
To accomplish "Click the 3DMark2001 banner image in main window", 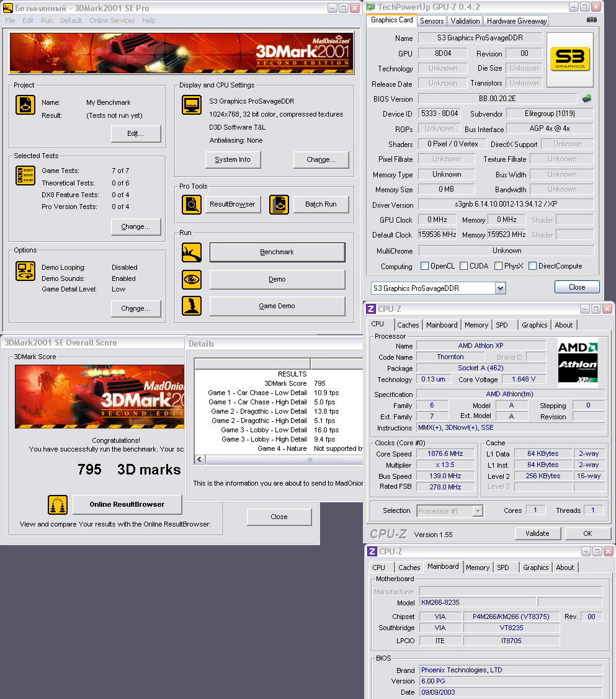I will (181, 53).
